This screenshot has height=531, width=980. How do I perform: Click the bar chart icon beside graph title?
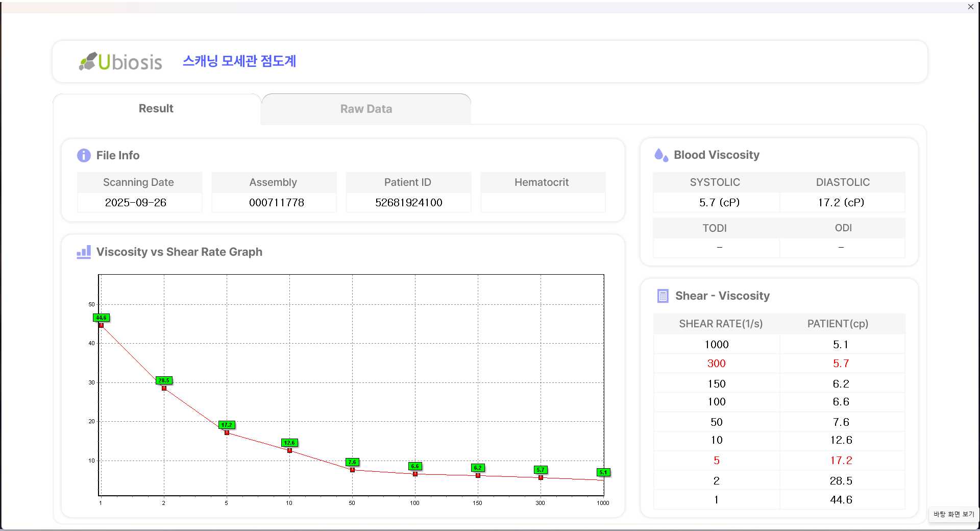pyautogui.click(x=84, y=252)
